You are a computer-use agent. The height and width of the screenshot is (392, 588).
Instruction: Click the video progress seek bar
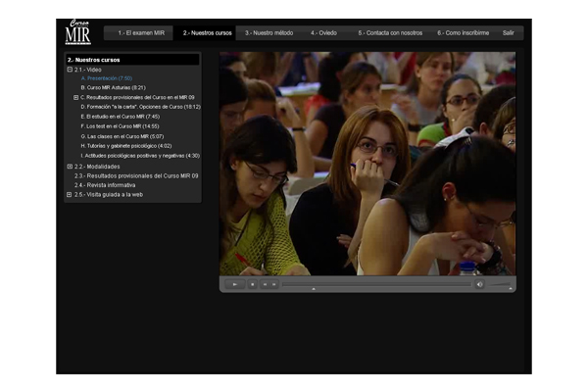pos(376,284)
